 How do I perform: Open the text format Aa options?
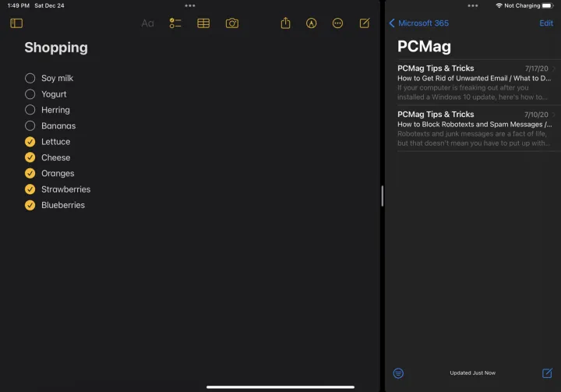tap(147, 23)
